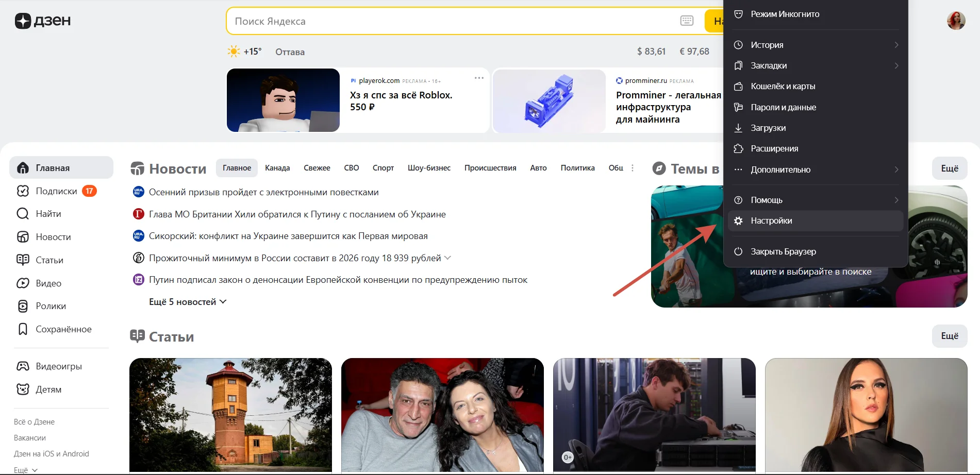
Task: Open the water tower article thumbnail
Action: (230, 415)
